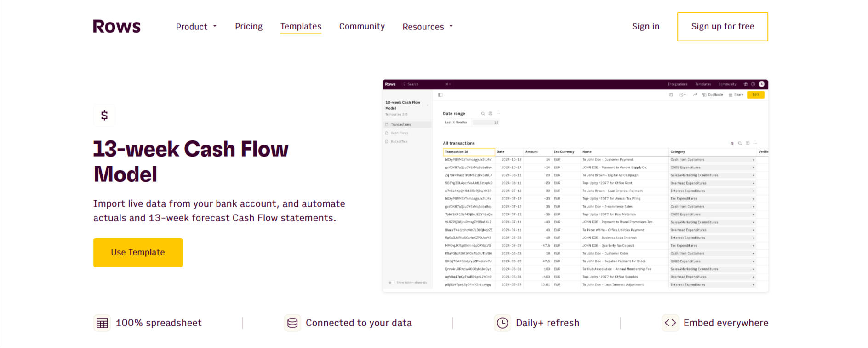Open the three-dot menu next to Date range

click(x=498, y=114)
